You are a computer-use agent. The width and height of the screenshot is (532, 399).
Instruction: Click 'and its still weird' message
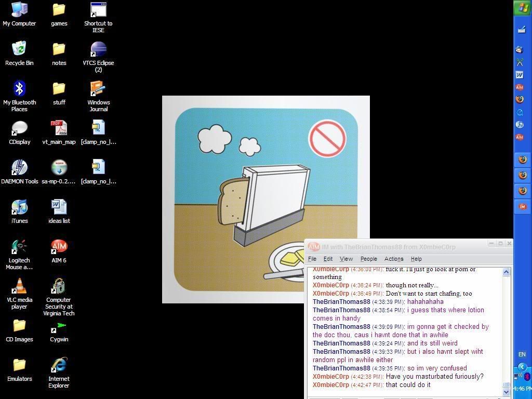(x=432, y=343)
